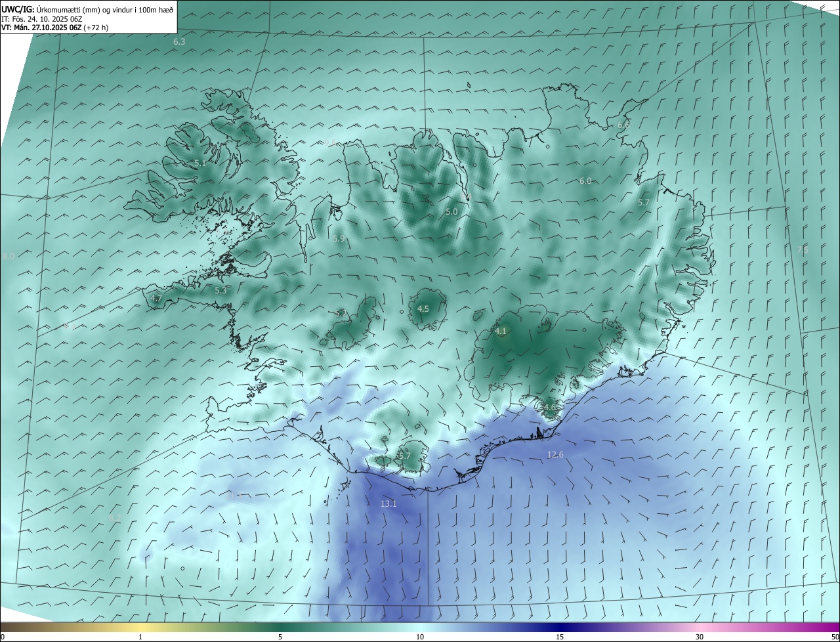Click the faint 9.6 value off the north coast
Screen dimensions: 840x642
(x=331, y=142)
